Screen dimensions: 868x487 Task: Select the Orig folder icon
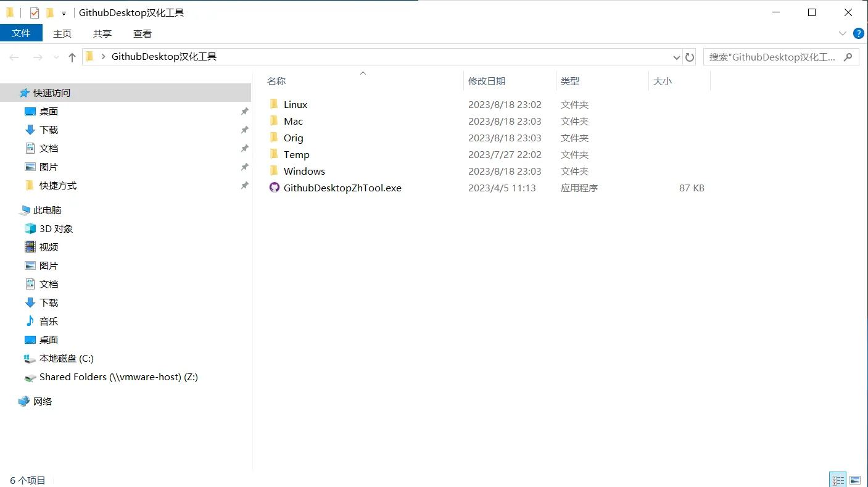click(x=275, y=138)
